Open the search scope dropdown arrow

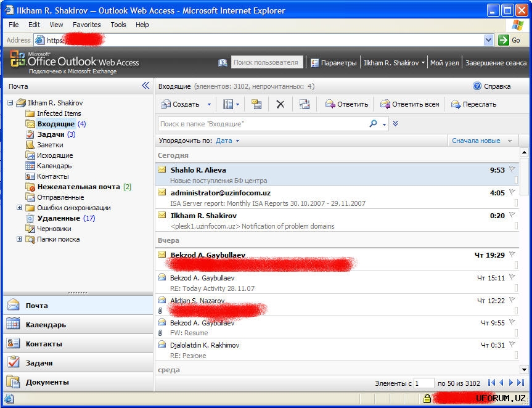tap(384, 124)
